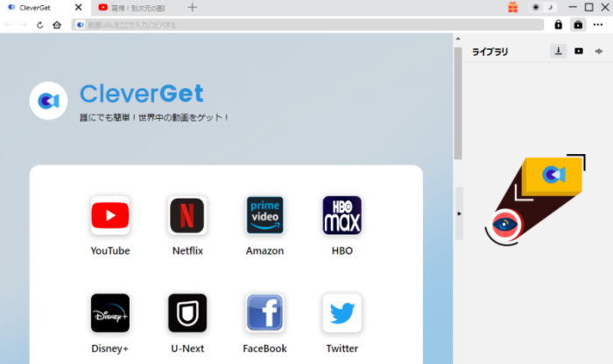Click the ライブラリ panel heading
The image size is (613, 364).
(x=490, y=52)
